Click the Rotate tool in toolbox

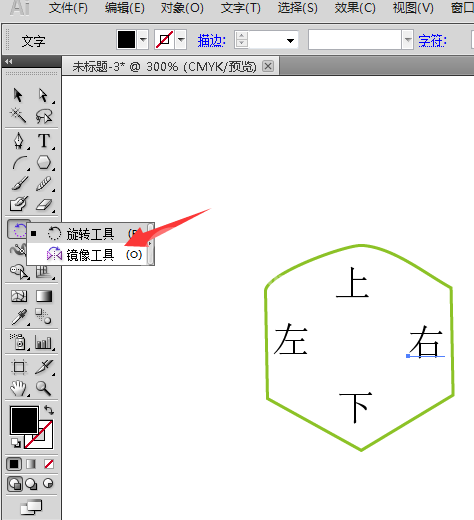18,230
